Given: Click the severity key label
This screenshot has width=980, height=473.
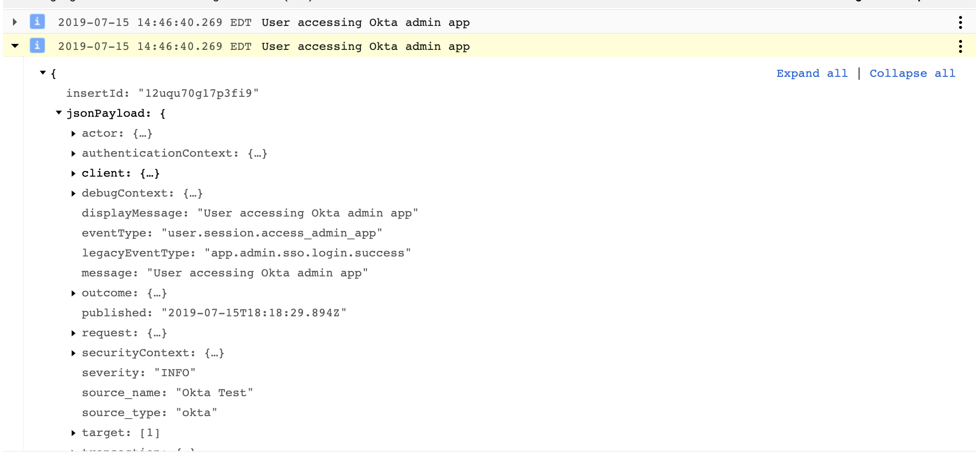Looking at the screenshot, I should click(x=114, y=373).
